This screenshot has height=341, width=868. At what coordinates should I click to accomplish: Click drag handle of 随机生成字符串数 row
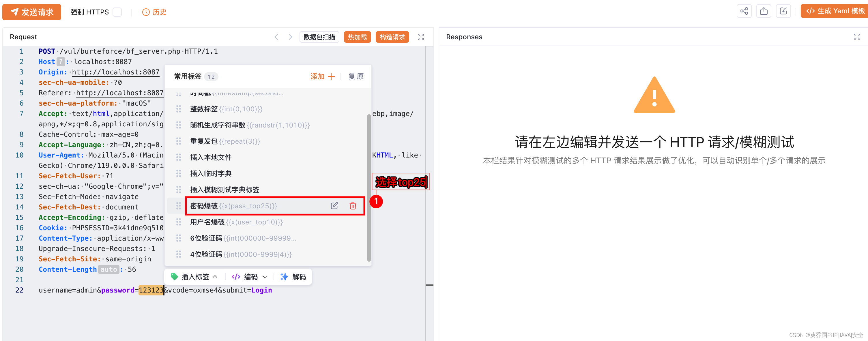179,125
